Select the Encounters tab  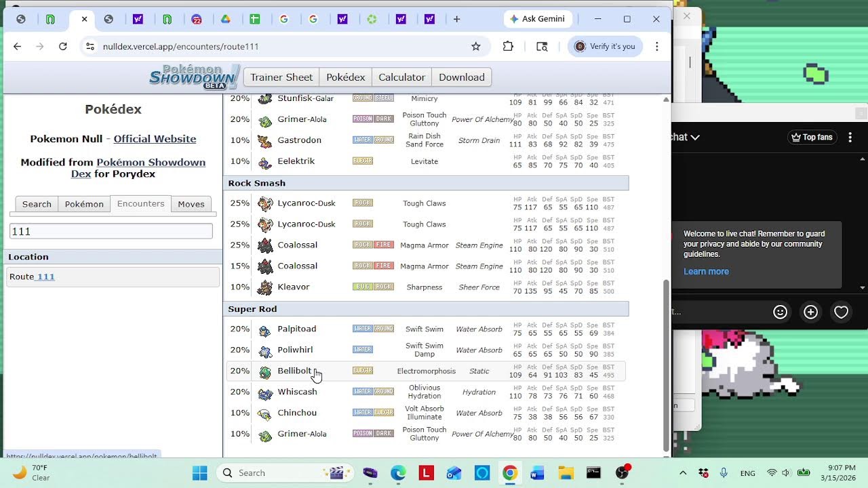(140, 203)
